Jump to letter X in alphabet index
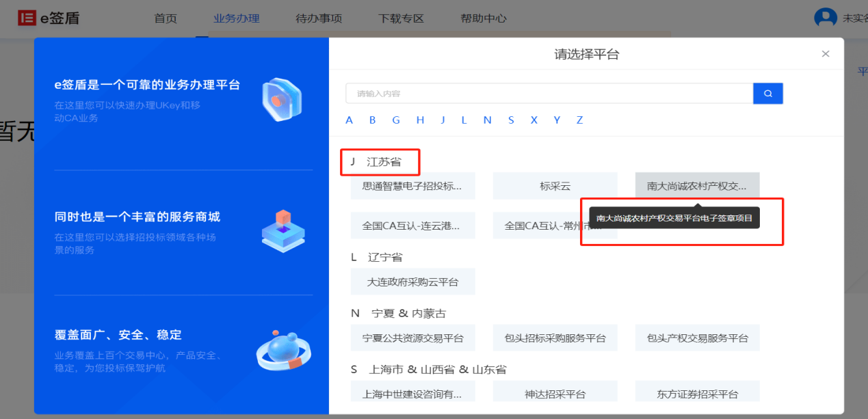This screenshot has height=419, width=868. click(534, 120)
